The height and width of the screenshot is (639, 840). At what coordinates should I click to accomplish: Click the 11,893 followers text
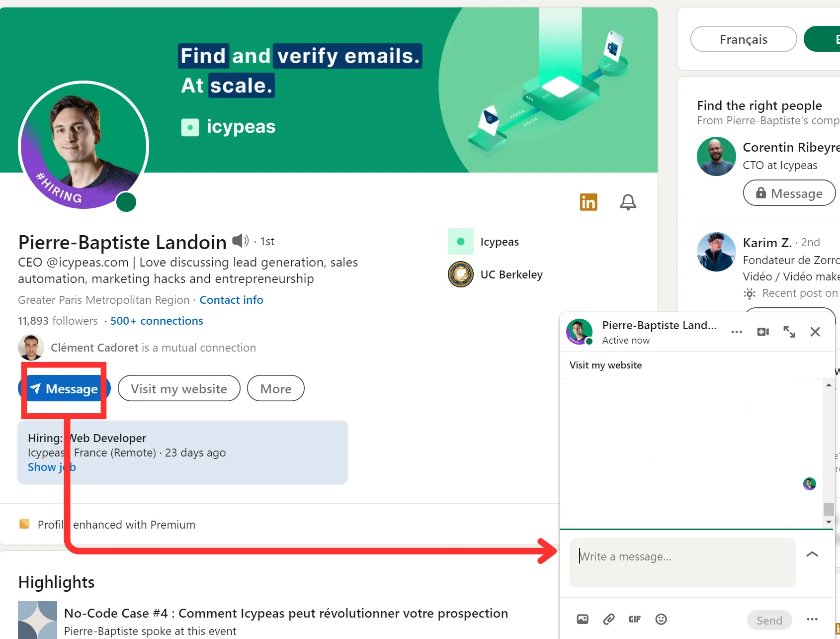point(58,321)
